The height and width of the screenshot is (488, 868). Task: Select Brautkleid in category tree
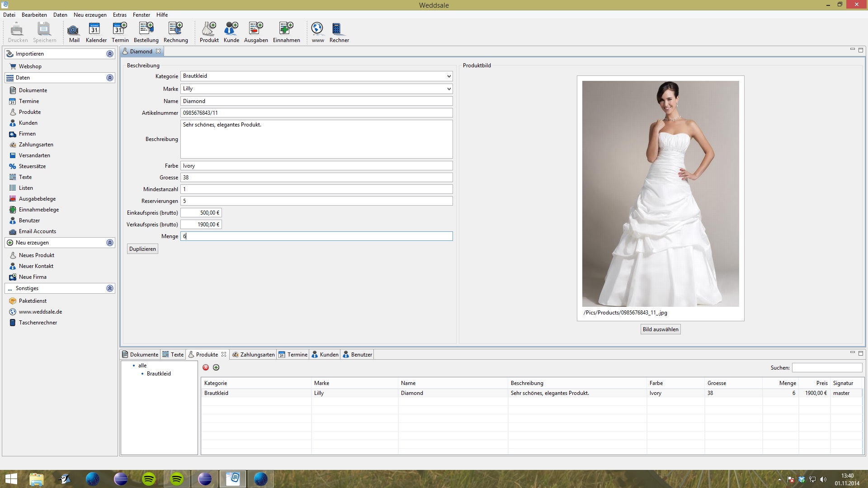pos(159,374)
